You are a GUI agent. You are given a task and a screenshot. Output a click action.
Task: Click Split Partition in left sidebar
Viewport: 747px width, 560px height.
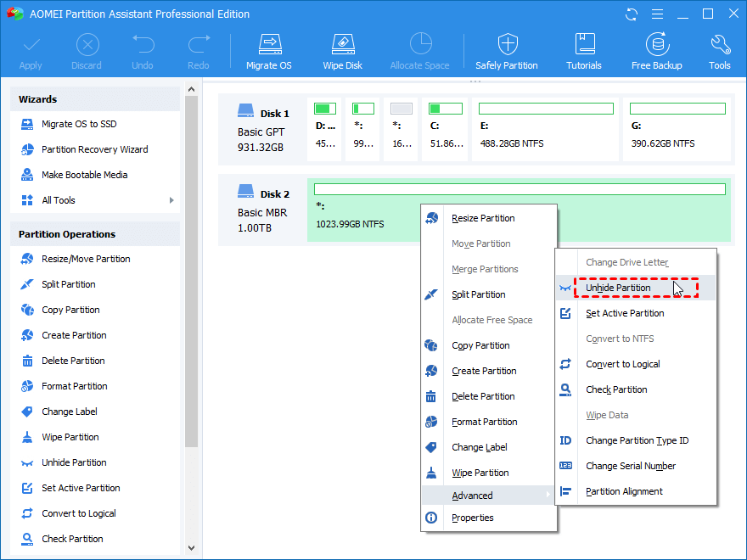(x=68, y=284)
